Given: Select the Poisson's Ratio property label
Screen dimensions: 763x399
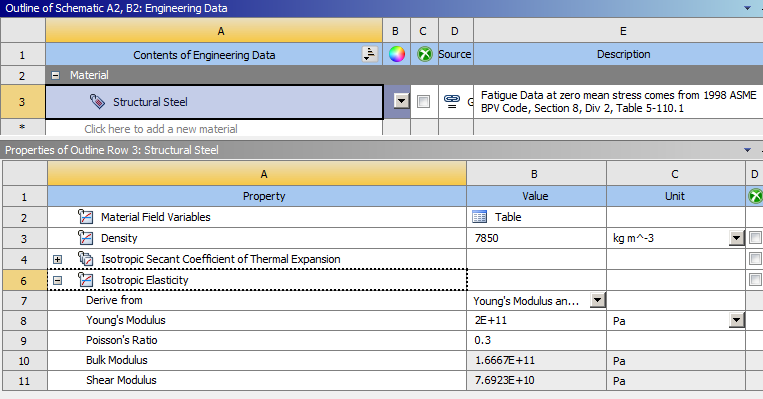Looking at the screenshot, I should 122,340.
